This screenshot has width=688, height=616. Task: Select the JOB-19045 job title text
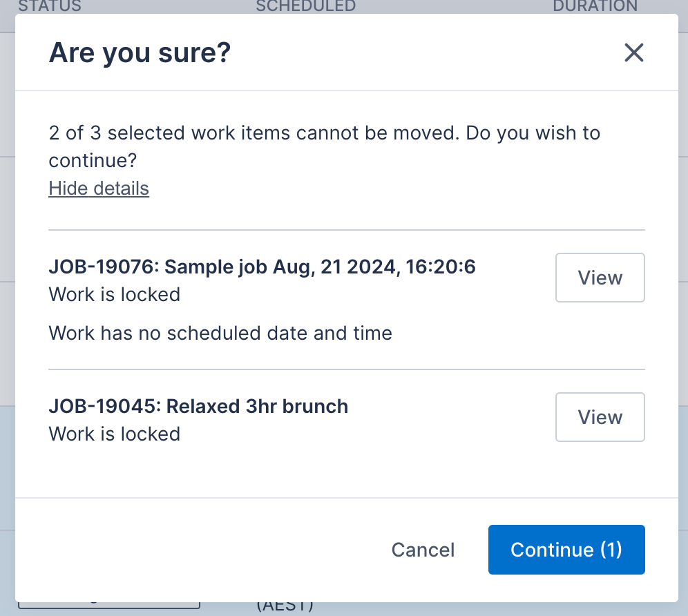click(x=198, y=406)
